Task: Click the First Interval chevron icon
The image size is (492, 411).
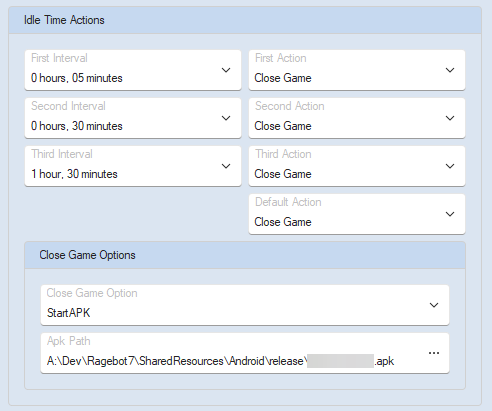Action: [226, 70]
